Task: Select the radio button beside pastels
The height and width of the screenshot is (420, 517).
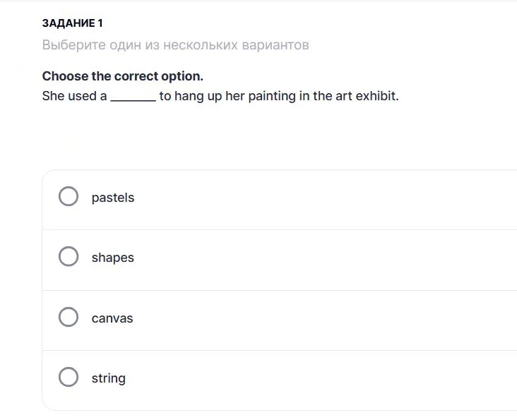Action: pyautogui.click(x=69, y=196)
